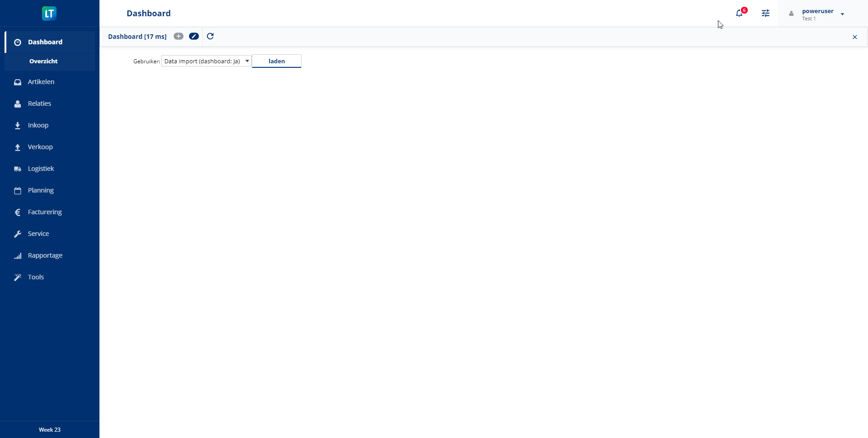Open the notifications bell icon
The image size is (868, 438).
click(739, 14)
